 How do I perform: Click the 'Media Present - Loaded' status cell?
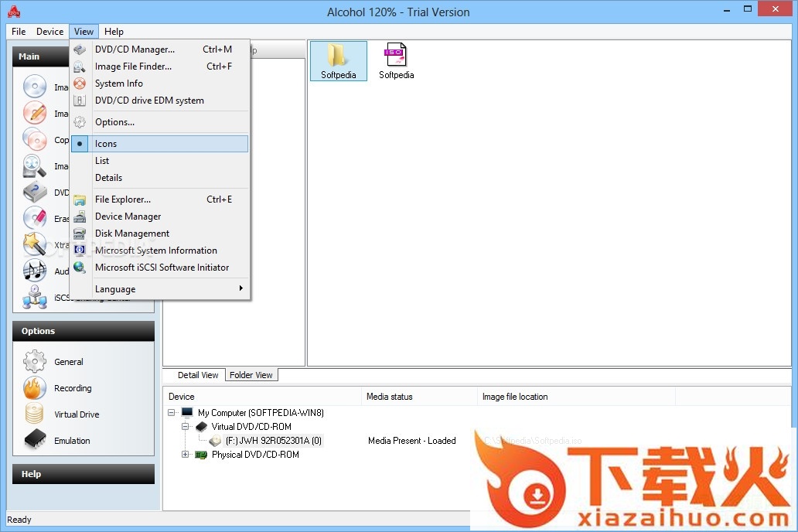(x=411, y=440)
